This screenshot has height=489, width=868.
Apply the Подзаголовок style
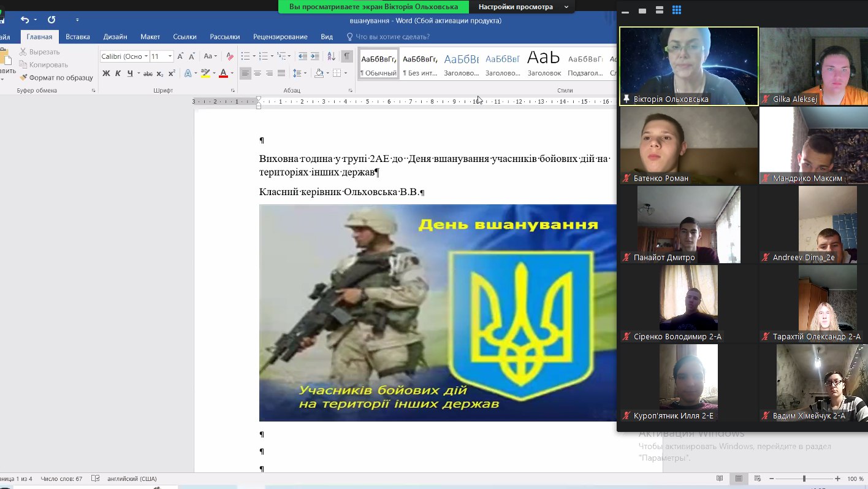585,64
